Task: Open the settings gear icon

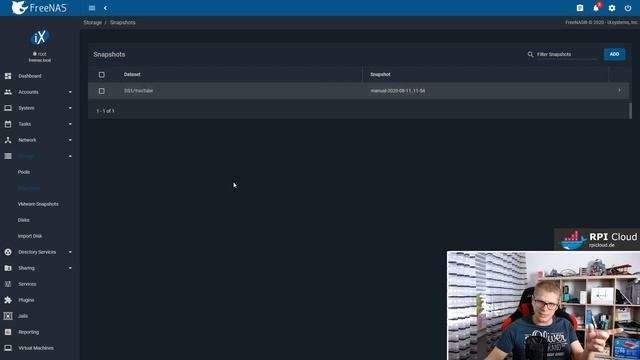Action: (x=612, y=8)
